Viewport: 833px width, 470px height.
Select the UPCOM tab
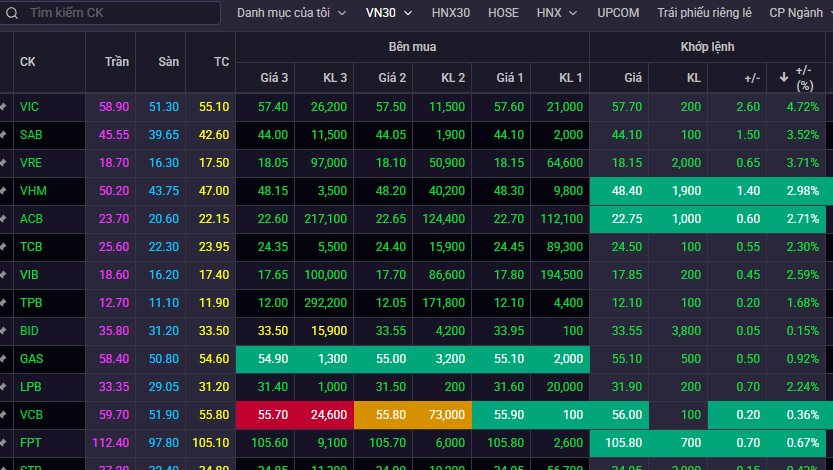pyautogui.click(x=618, y=14)
